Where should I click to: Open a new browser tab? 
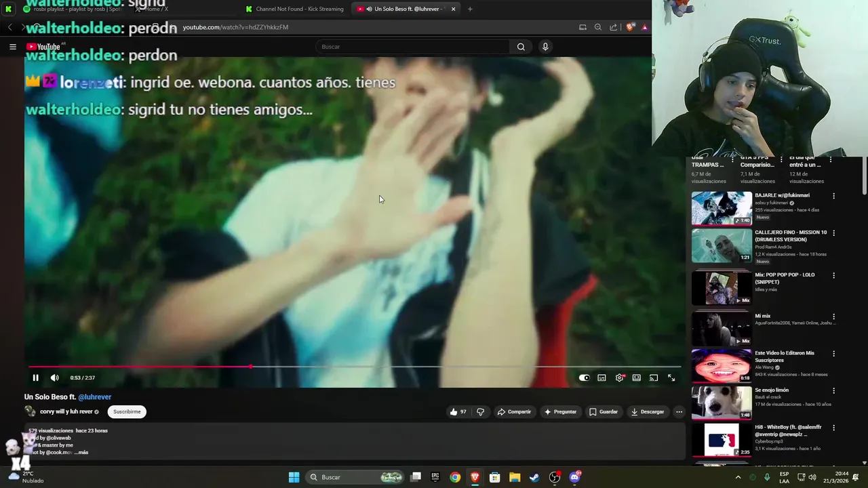470,9
